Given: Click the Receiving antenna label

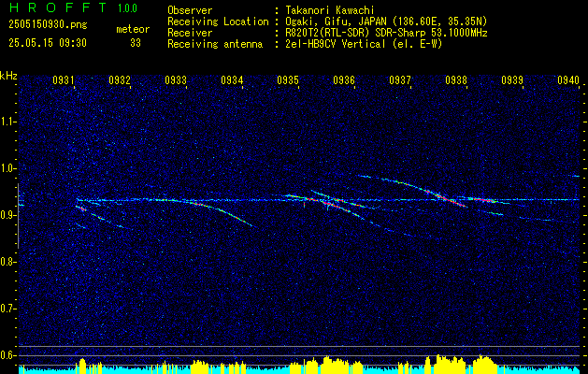Looking at the screenshot, I should [215, 44].
